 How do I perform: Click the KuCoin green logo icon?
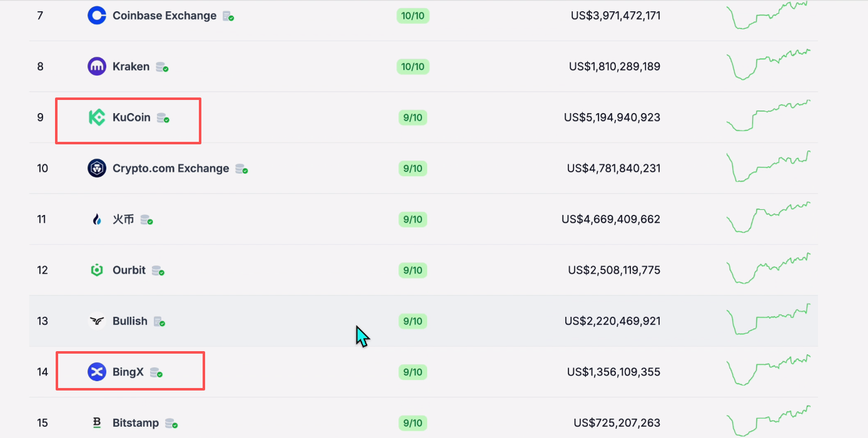tap(97, 117)
